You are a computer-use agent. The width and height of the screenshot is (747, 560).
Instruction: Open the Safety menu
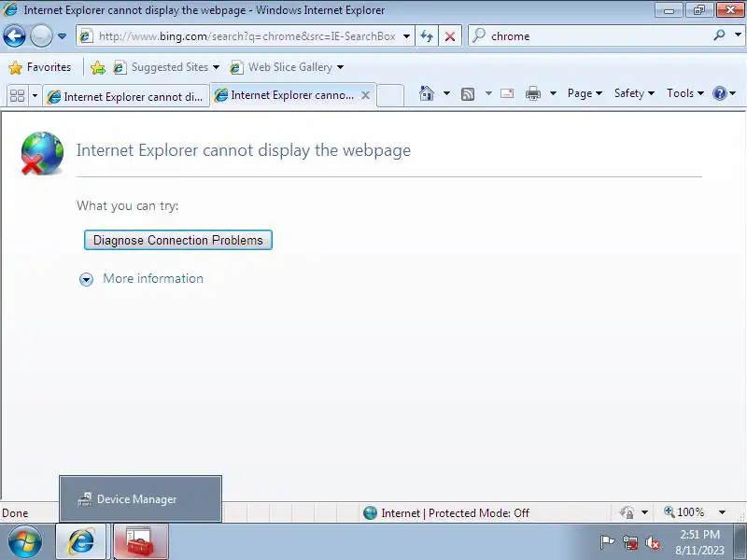(634, 93)
